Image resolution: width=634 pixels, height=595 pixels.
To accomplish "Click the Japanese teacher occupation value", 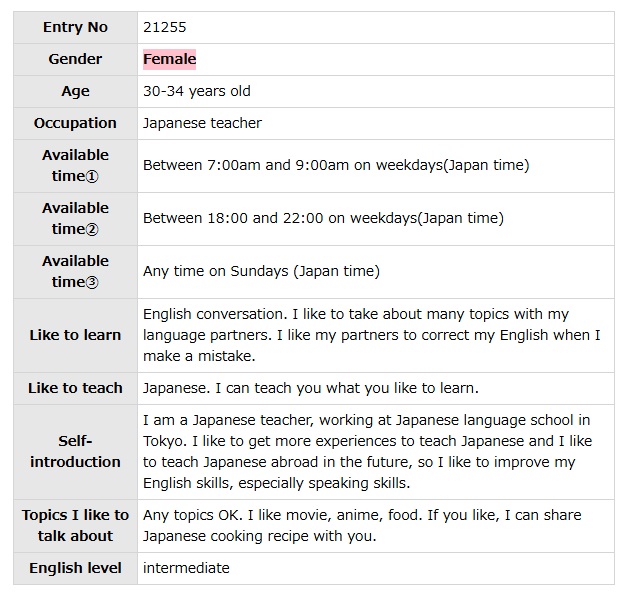I will pos(202,123).
